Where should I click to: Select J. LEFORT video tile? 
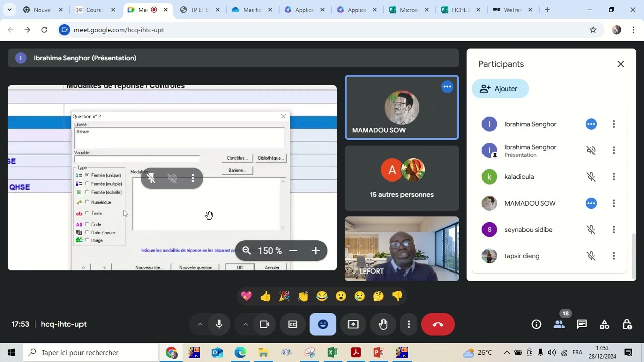click(401, 248)
